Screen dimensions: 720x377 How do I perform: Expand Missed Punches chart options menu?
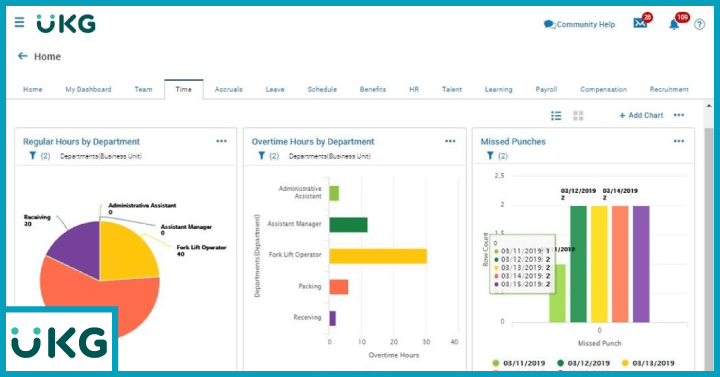(679, 141)
